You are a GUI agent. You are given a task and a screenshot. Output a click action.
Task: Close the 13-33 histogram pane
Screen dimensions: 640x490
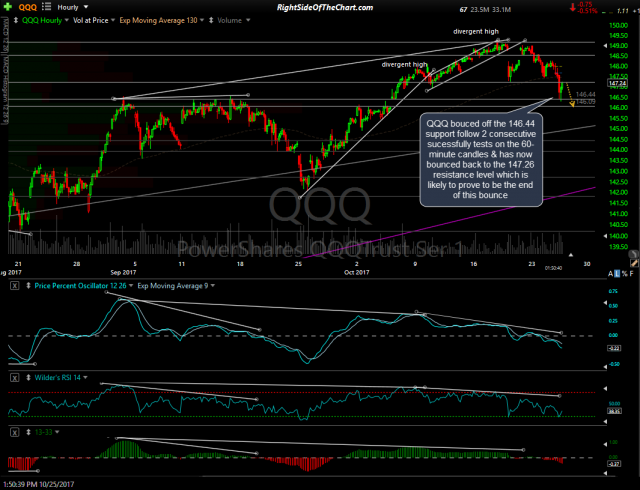(14, 432)
